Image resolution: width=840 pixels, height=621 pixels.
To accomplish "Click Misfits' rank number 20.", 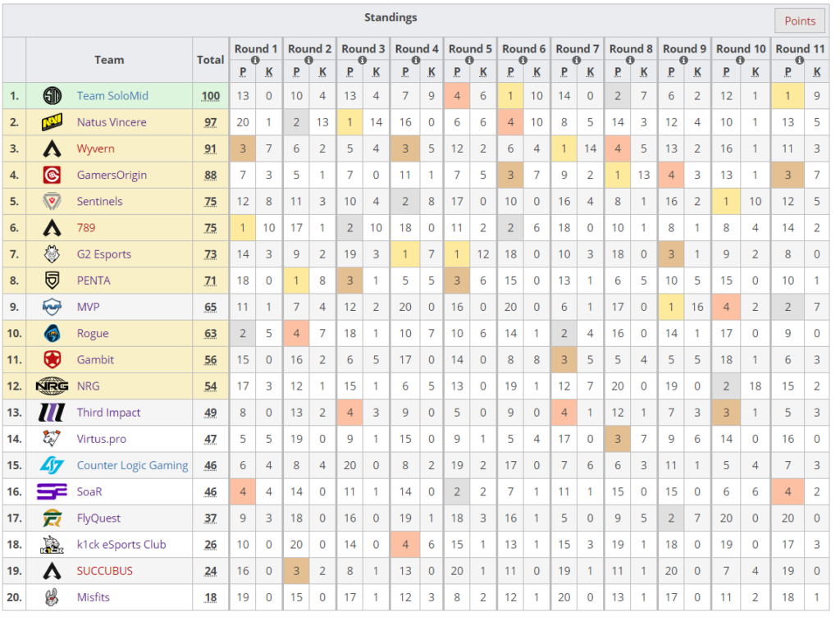I will [x=15, y=597].
